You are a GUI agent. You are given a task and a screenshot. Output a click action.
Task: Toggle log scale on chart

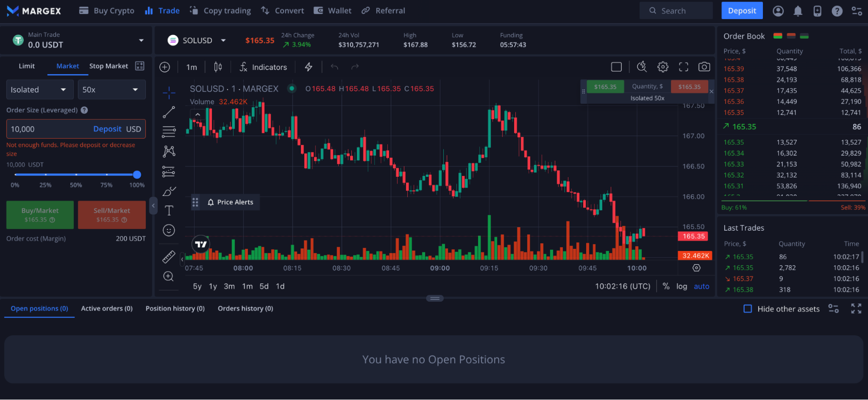682,286
